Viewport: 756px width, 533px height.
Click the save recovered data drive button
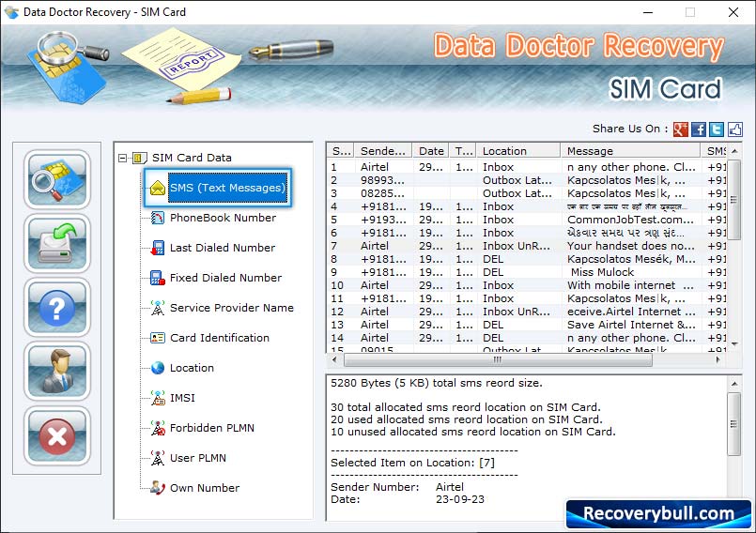point(57,243)
